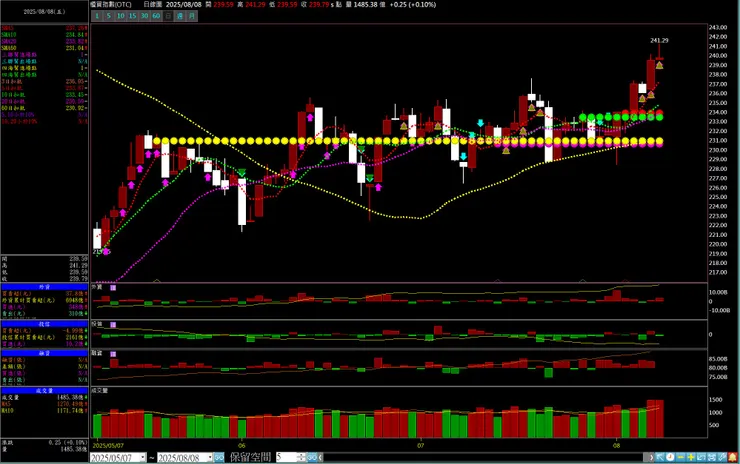Select the 15-minute timeframe button
This screenshot has height=464, width=740.
point(133,16)
